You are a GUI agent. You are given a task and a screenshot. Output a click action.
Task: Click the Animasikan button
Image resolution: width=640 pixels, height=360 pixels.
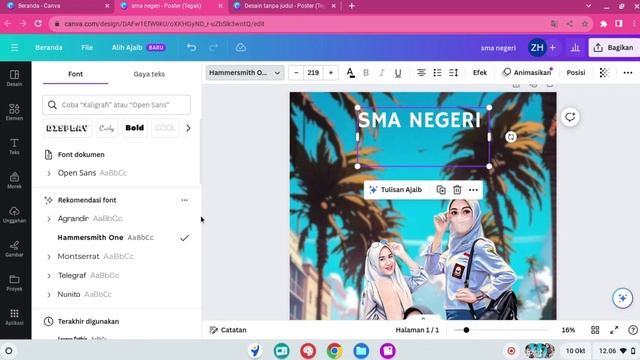[527, 73]
